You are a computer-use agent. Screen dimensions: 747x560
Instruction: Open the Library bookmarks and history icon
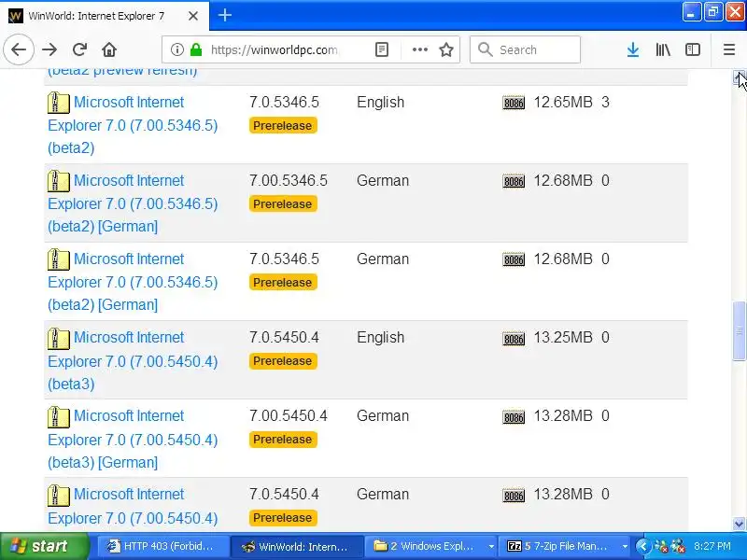point(663,49)
